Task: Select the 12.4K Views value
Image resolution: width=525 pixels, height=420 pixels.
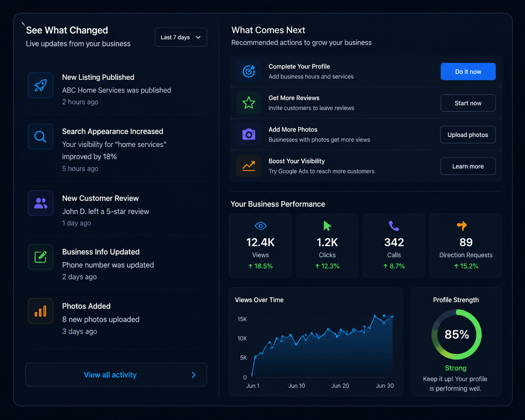Action: pos(261,242)
